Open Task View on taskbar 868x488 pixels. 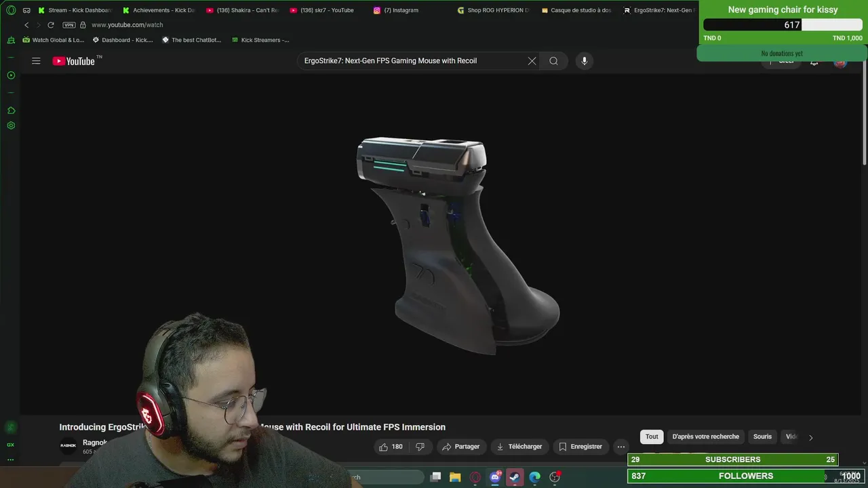(x=436, y=477)
